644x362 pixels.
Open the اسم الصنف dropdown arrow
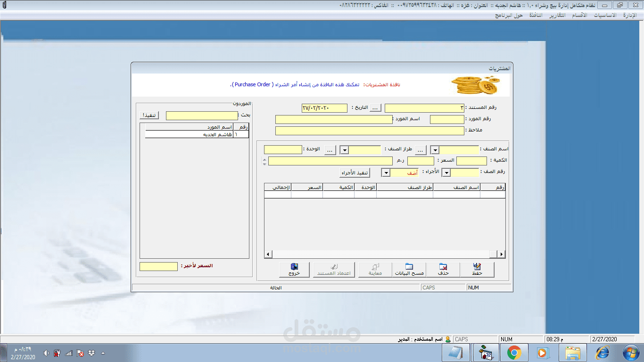coord(435,149)
